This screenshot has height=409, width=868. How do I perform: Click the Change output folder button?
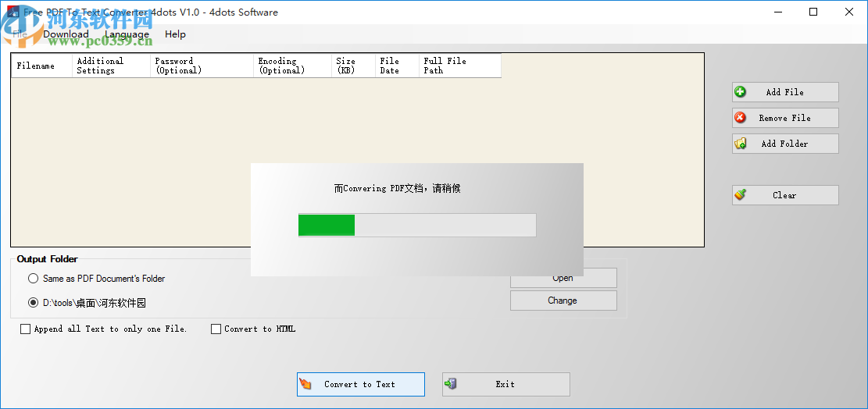[563, 301]
